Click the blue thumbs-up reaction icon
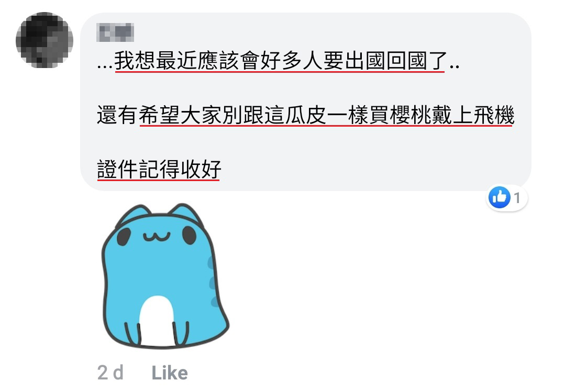This screenshot has width=565, height=392. point(500,197)
